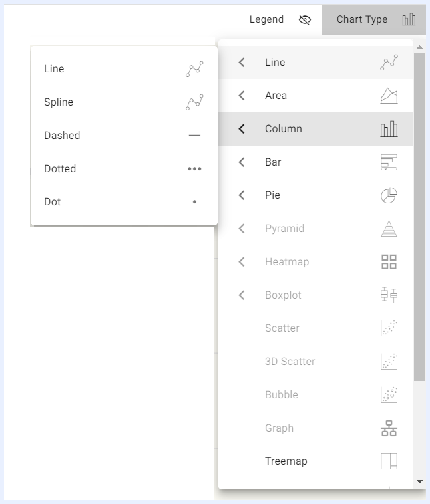Click the Bar chart icon

point(389,162)
